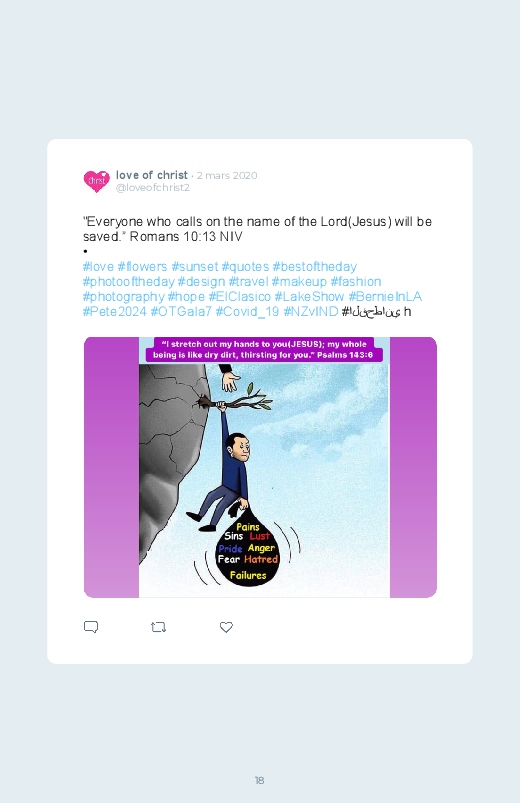Screen dimensions: 520x803
Task: Open the #flowers hashtag
Action: click(x=142, y=267)
